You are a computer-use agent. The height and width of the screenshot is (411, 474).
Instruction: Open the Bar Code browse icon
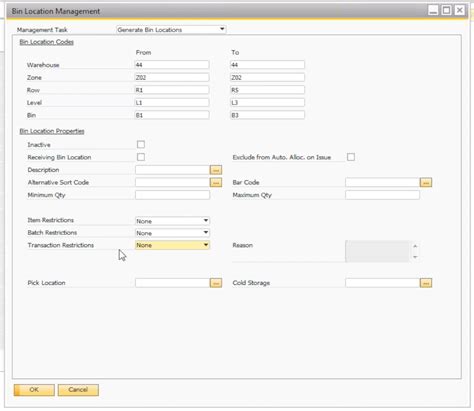click(426, 182)
